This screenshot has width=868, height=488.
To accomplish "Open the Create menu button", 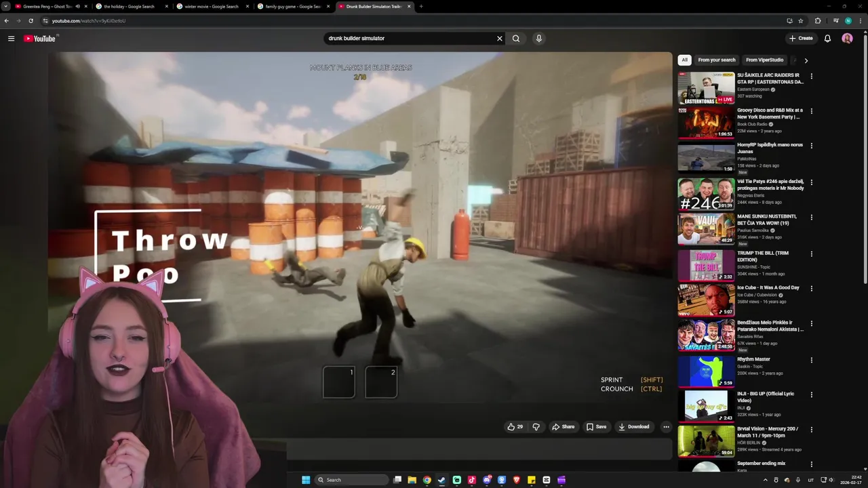I will click(801, 39).
